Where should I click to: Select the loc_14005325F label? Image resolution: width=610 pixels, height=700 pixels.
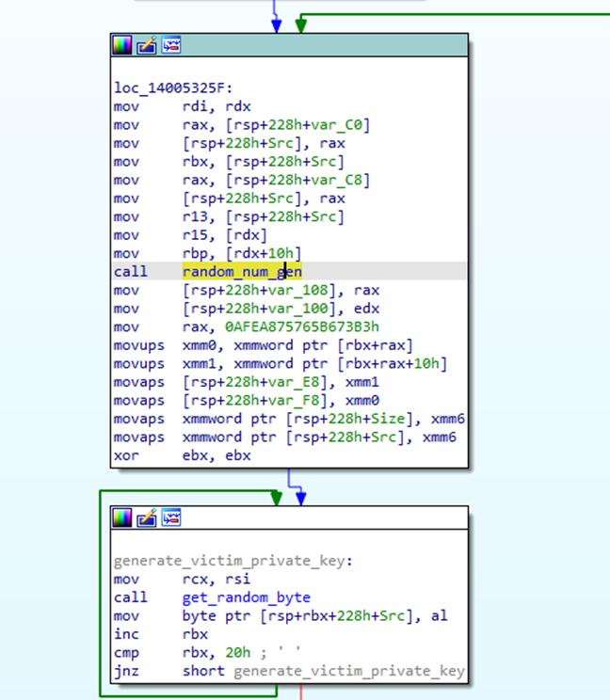173,87
